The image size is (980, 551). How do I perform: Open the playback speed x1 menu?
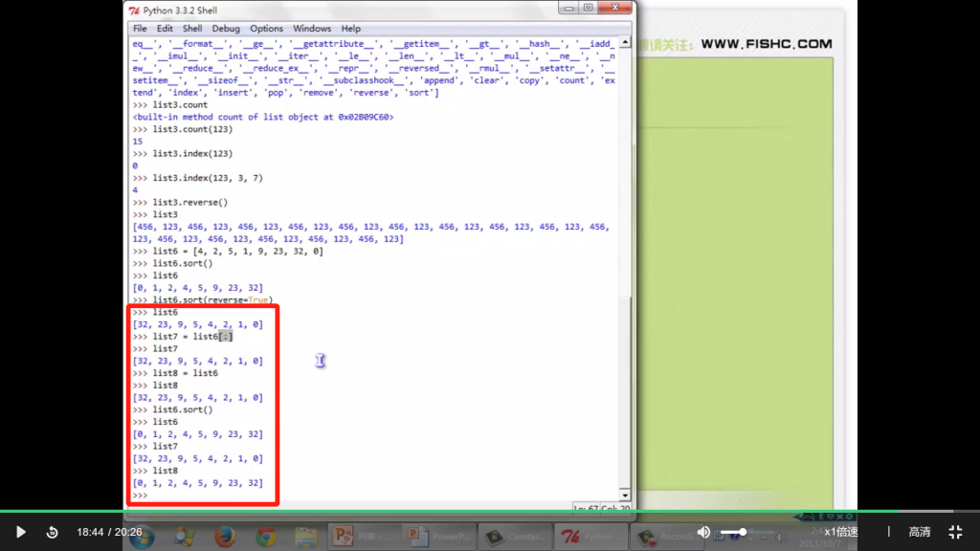pyautogui.click(x=841, y=532)
